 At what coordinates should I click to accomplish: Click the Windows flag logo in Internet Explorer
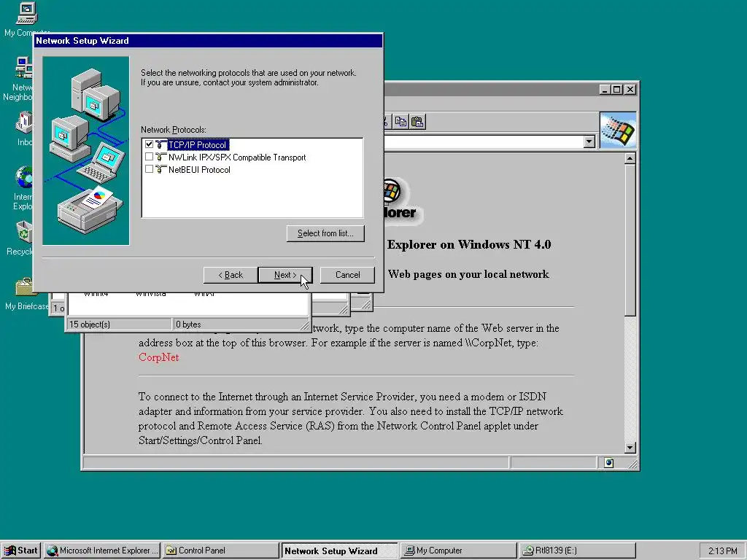tap(618, 130)
